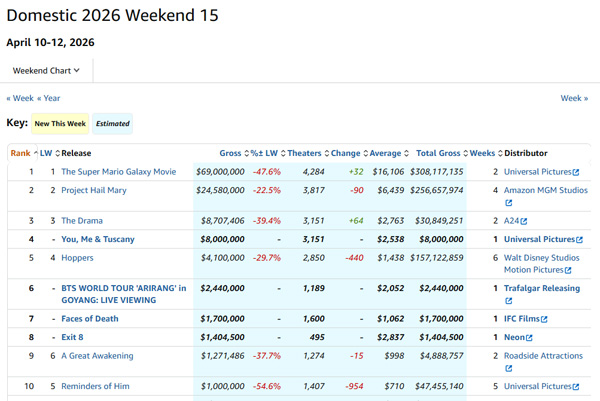600x401 pixels.
Task: Sort table by Theaters column header
Action: (x=304, y=153)
